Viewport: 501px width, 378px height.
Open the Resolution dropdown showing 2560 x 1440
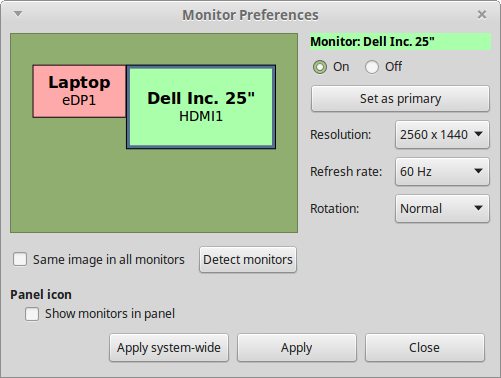442,135
